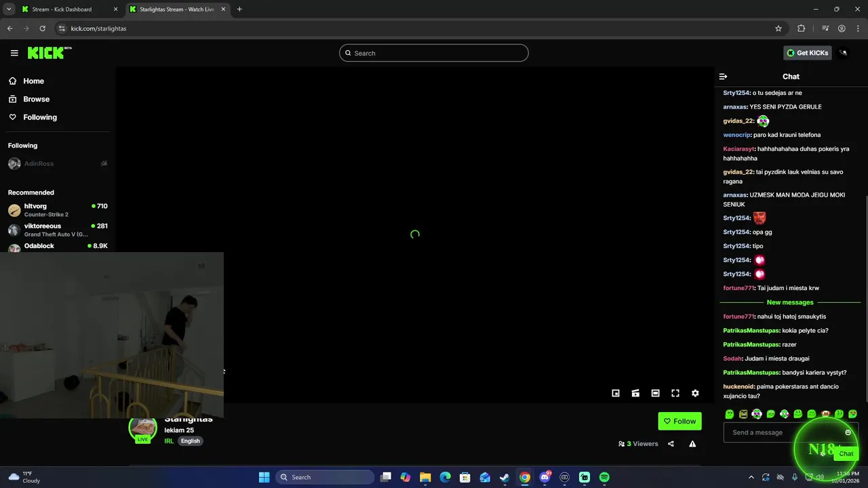Open the Odablock recommended channel
Screen dimensions: 868x488
click(x=58, y=247)
